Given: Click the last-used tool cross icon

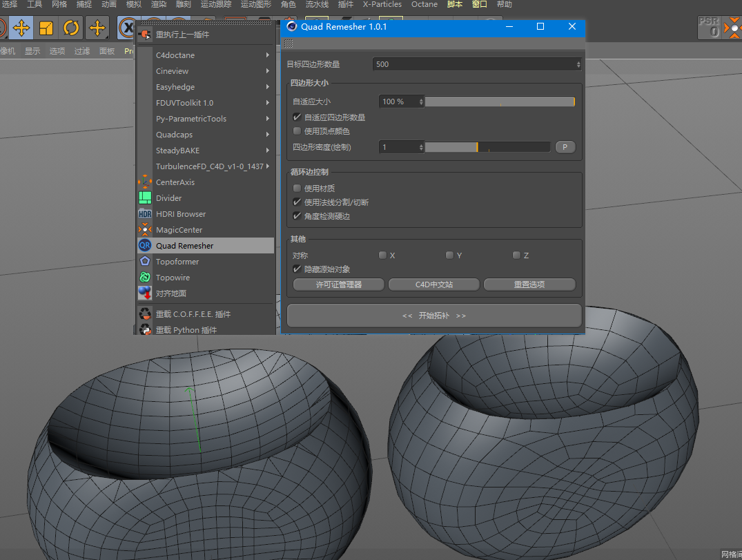Looking at the screenshot, I should pos(97,28).
